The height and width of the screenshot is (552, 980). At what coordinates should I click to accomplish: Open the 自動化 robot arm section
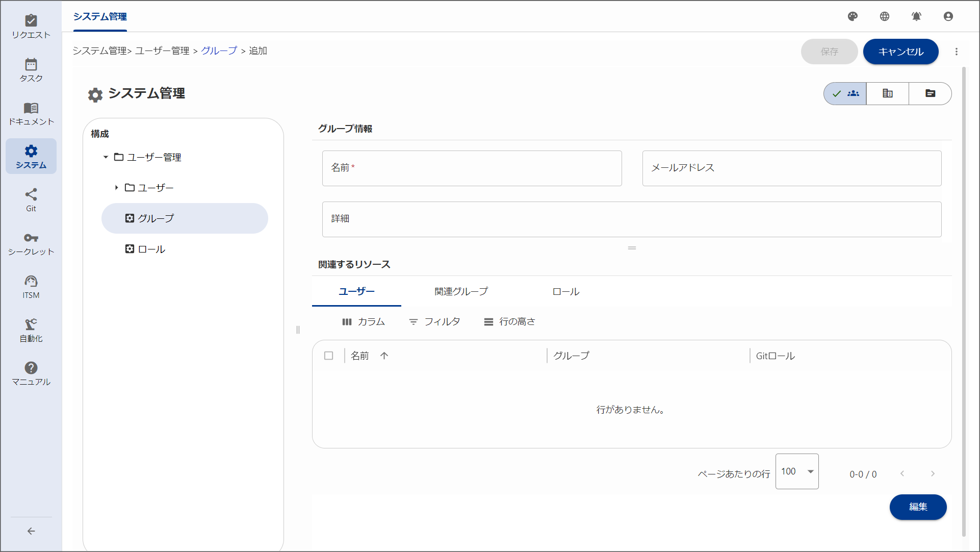click(x=31, y=330)
